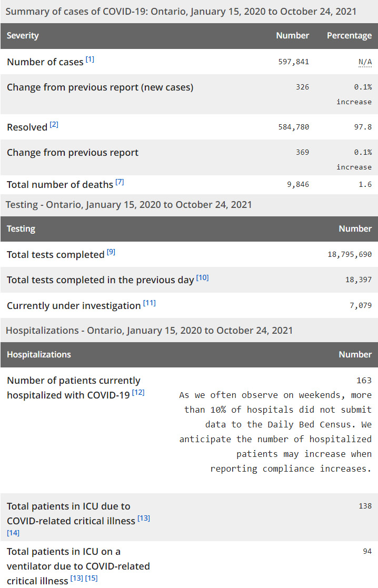Select the 163 hospitalized patients number

click(x=364, y=380)
